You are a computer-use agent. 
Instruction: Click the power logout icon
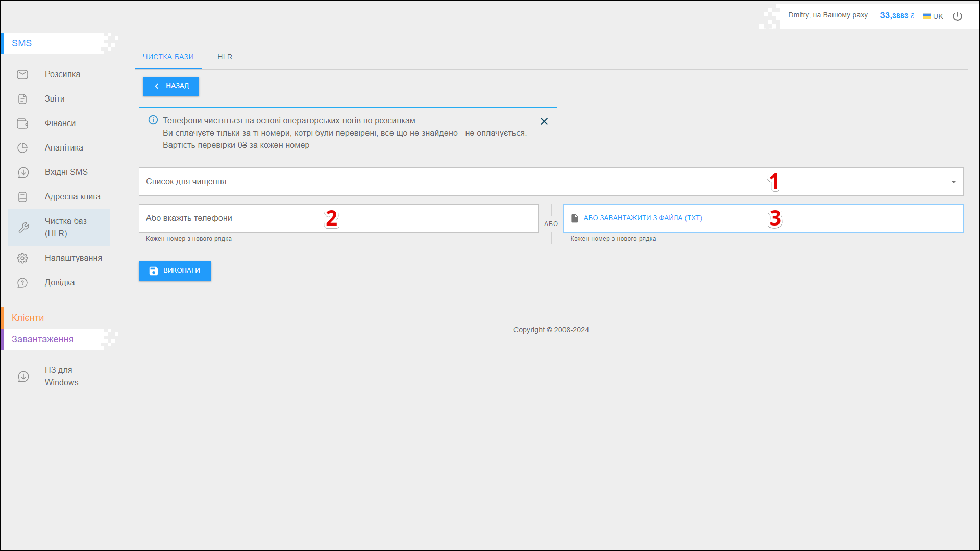tap(958, 16)
